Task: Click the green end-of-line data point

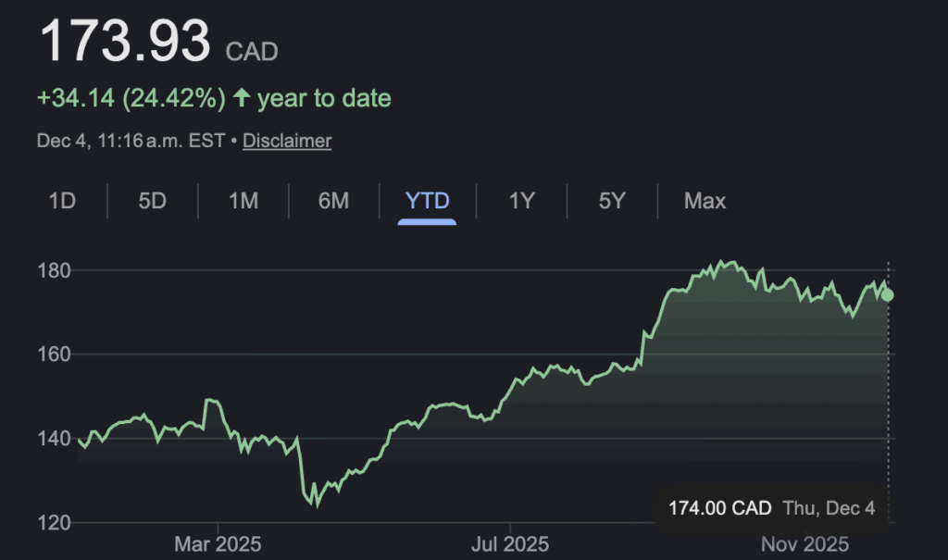Action: point(888,295)
